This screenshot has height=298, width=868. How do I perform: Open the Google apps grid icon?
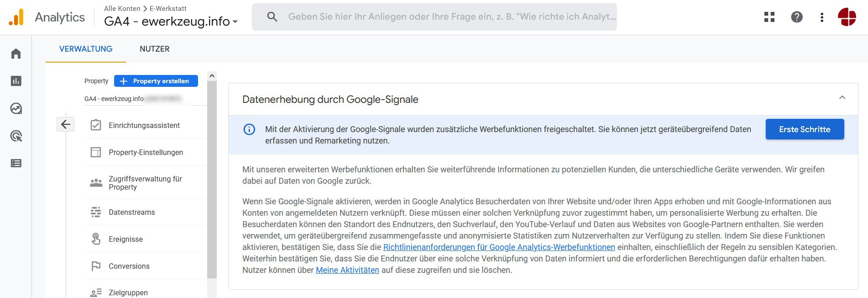click(x=769, y=17)
